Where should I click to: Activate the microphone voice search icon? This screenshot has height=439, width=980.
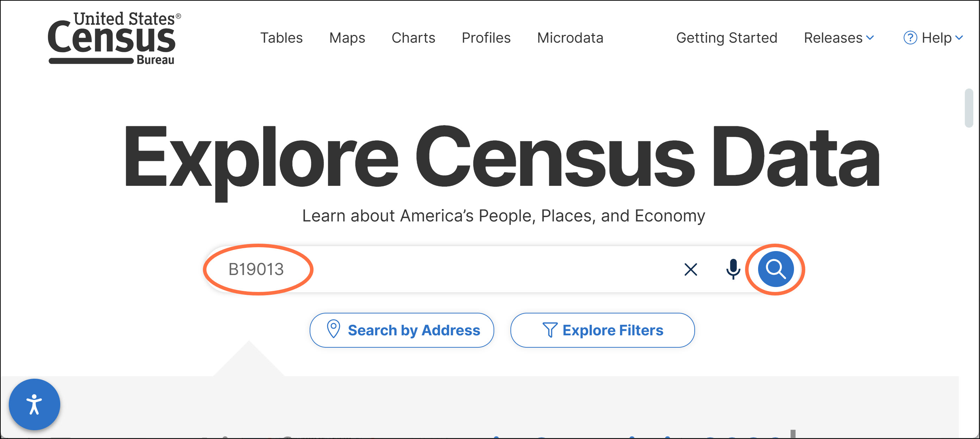pos(733,269)
